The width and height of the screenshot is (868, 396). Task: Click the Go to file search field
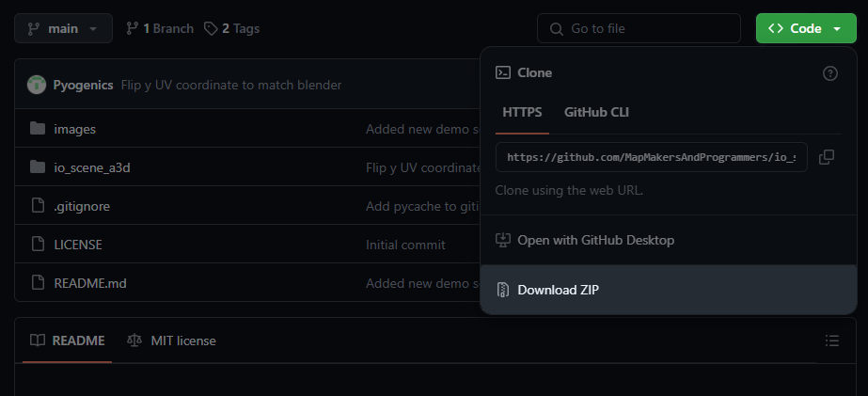pos(640,28)
